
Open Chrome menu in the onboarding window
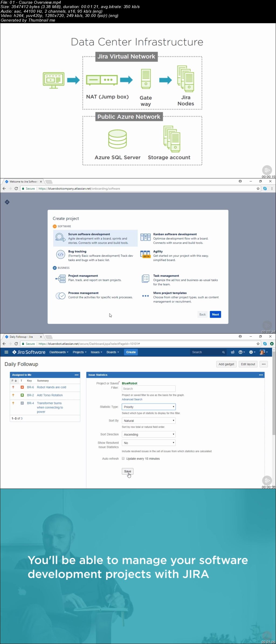pos(272,189)
